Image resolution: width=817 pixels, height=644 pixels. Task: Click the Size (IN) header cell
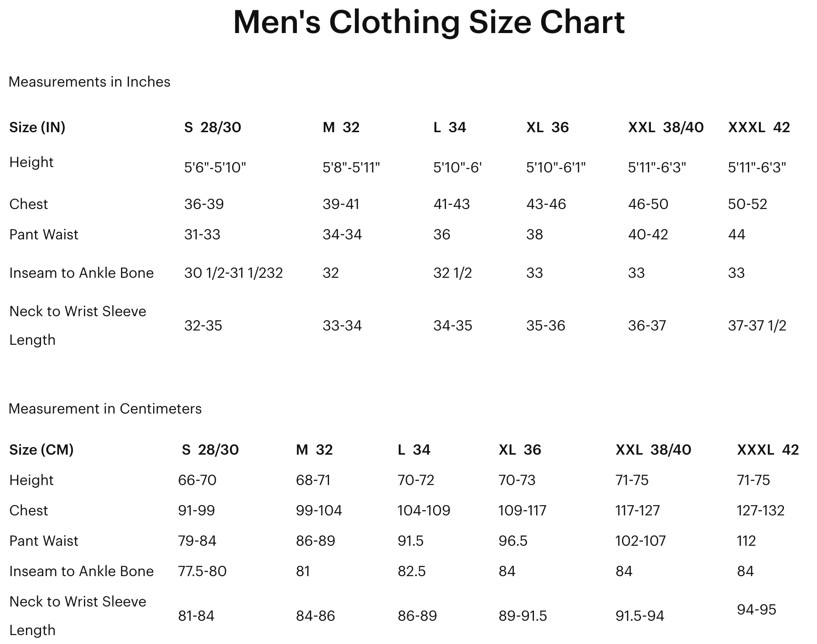tap(37, 127)
